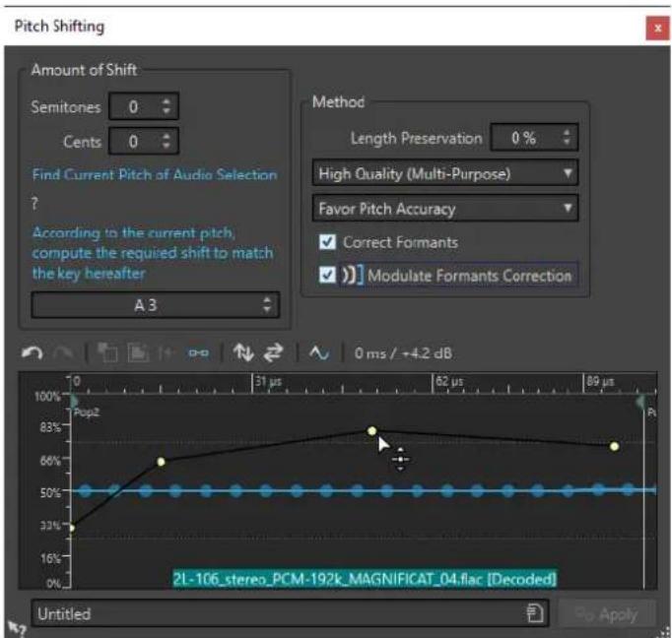Toggle the blue link envelope points icon

pos(199,353)
